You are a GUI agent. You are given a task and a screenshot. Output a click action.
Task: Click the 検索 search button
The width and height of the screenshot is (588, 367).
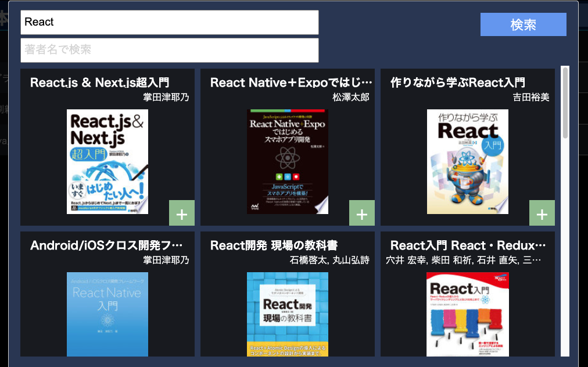[523, 24]
